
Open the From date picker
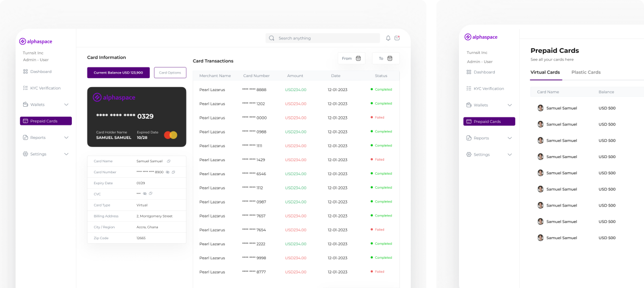pos(352,58)
